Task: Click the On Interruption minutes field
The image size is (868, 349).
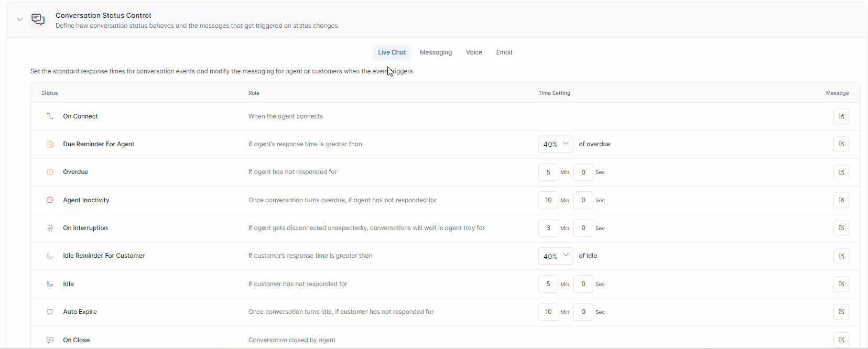Action: (548, 228)
